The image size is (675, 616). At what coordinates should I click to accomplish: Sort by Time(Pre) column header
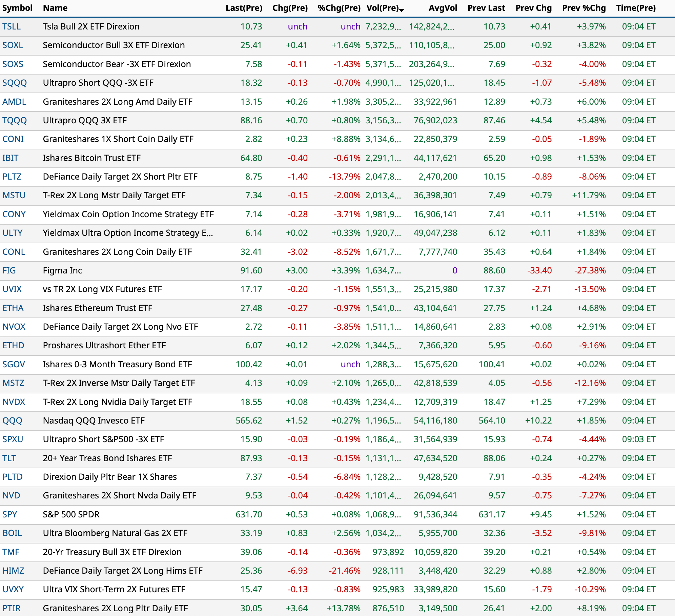coord(636,8)
